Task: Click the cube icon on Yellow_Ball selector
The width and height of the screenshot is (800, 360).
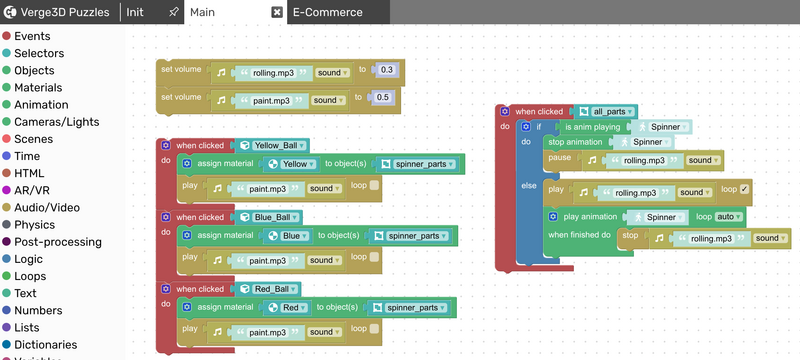Action: [x=245, y=145]
